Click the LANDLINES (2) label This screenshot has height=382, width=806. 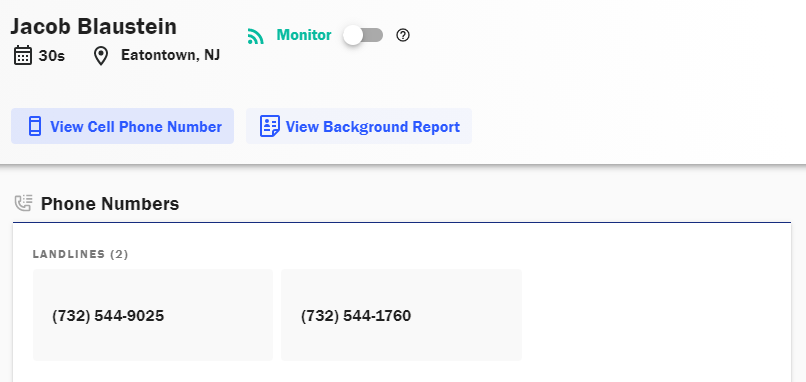pyautogui.click(x=81, y=254)
